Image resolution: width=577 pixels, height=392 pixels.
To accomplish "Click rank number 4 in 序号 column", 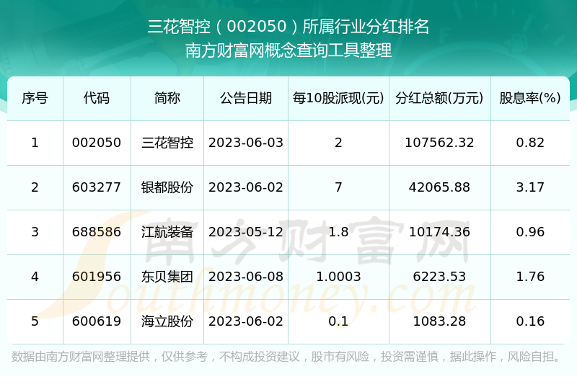I will pyautogui.click(x=35, y=277).
